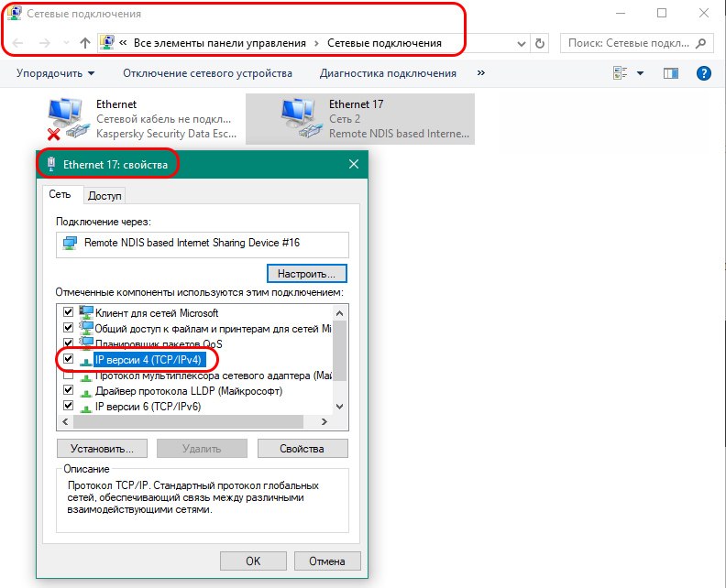This screenshot has width=726, height=588.
Task: Click Отключение сетевого устройства command
Action: pyautogui.click(x=207, y=73)
